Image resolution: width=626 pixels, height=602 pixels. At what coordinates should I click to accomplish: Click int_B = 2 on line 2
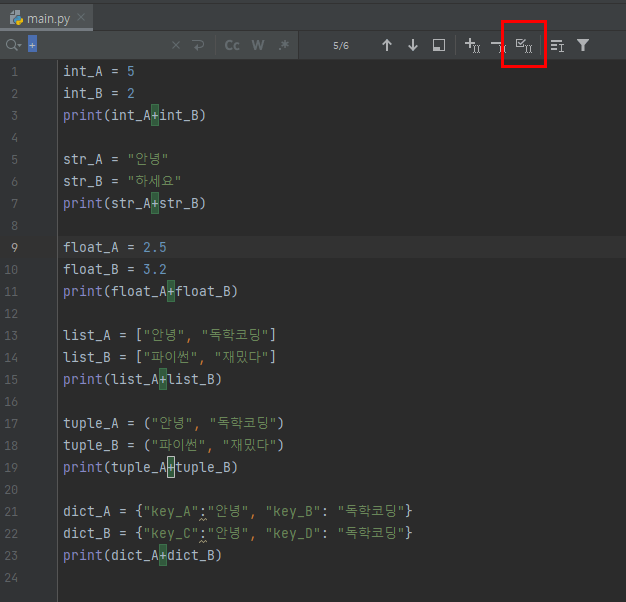99,93
